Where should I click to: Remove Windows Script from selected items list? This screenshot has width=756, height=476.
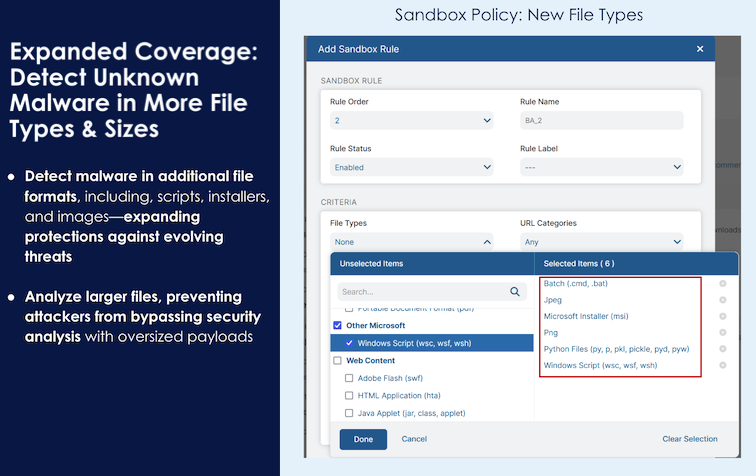723,366
